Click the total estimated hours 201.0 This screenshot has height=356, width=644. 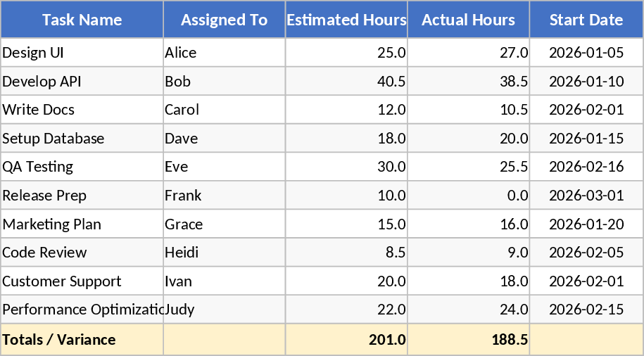[x=346, y=340]
